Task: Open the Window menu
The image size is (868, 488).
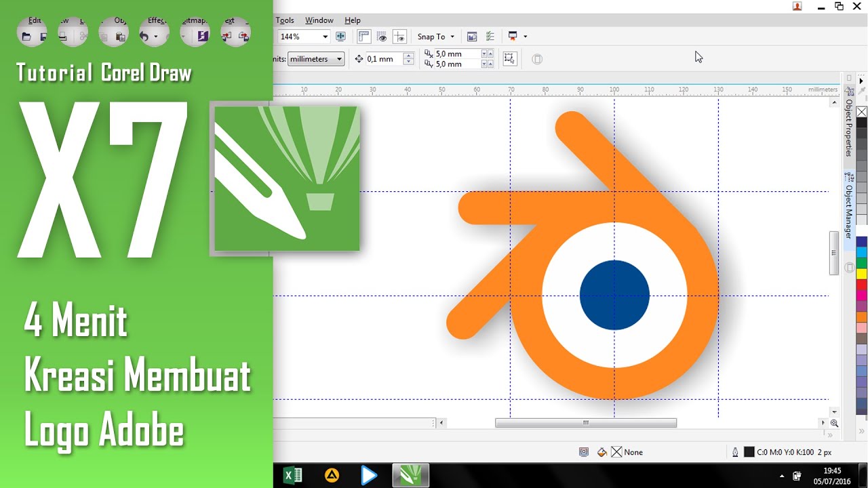Action: (319, 20)
